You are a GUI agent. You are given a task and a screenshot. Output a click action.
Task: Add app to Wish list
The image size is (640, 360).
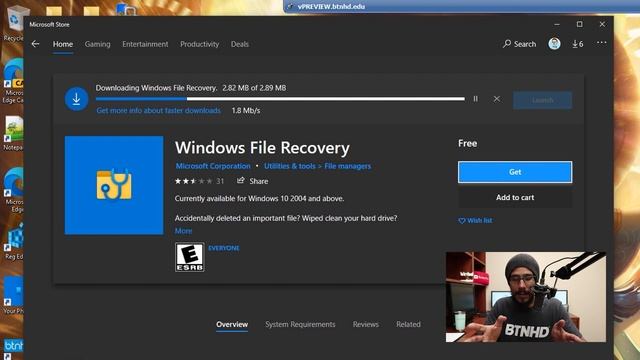coord(476,220)
